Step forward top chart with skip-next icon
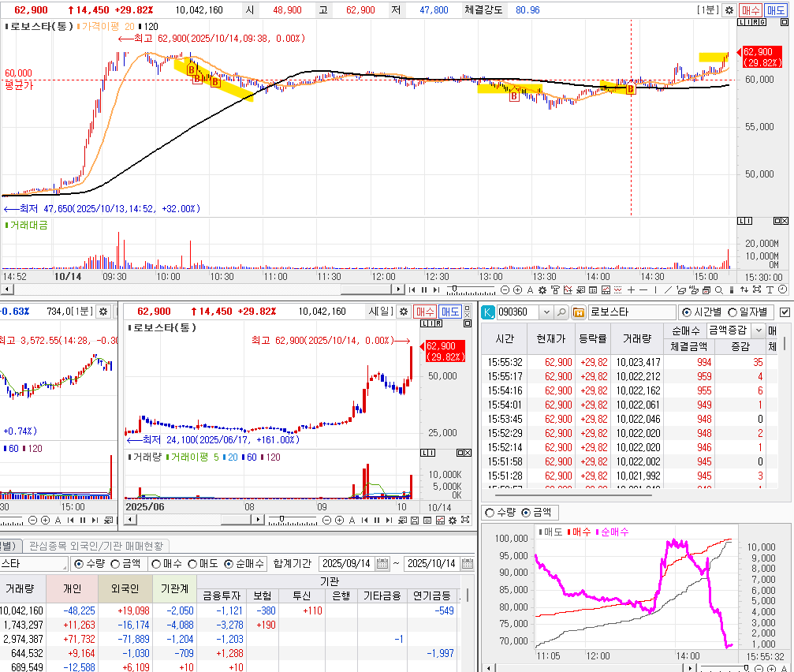794x672 pixels. coord(436,289)
